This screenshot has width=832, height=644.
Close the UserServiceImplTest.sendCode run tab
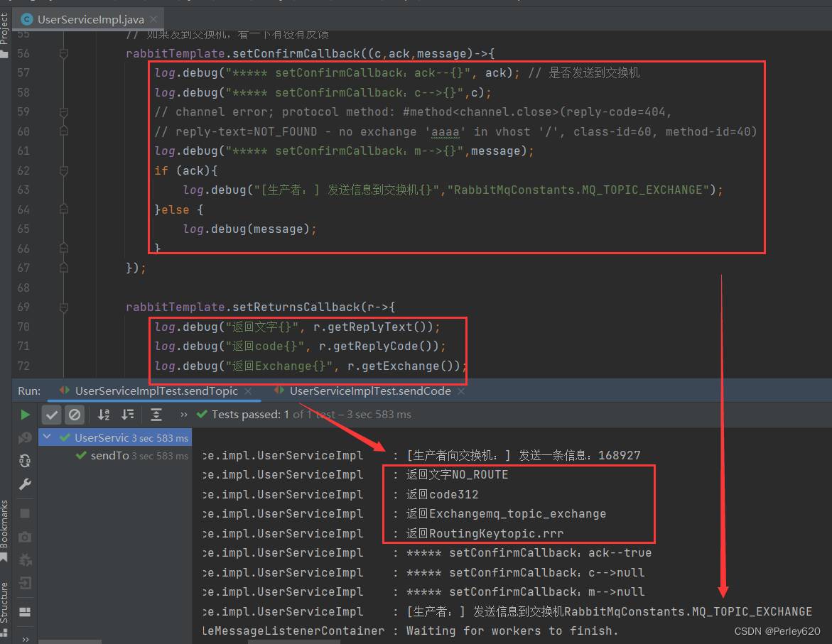pos(461,391)
